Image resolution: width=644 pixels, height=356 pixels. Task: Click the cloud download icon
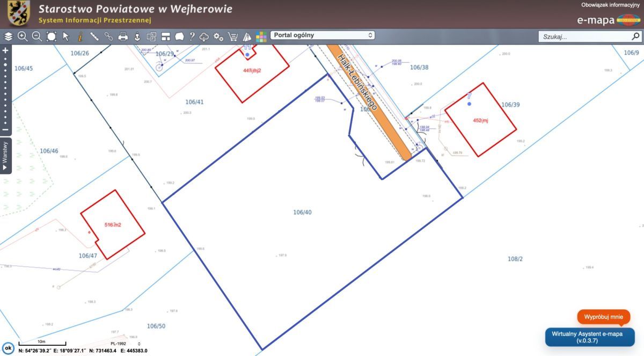[x=204, y=37]
